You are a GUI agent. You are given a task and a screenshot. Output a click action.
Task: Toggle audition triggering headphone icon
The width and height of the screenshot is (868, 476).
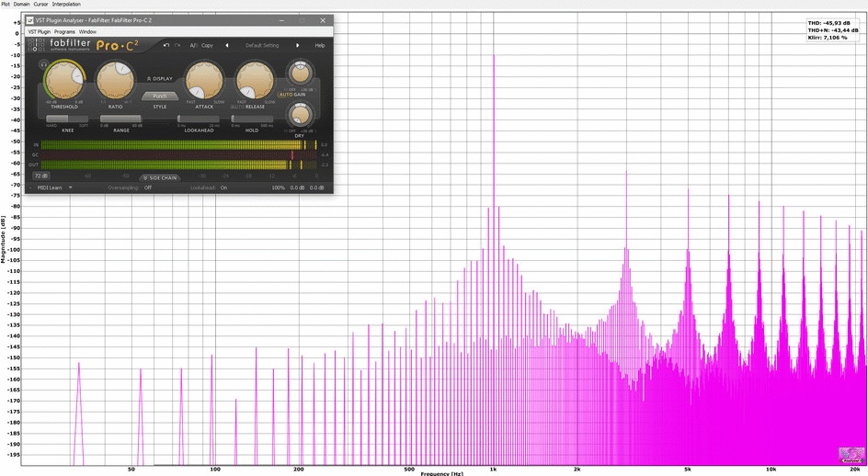[43, 64]
